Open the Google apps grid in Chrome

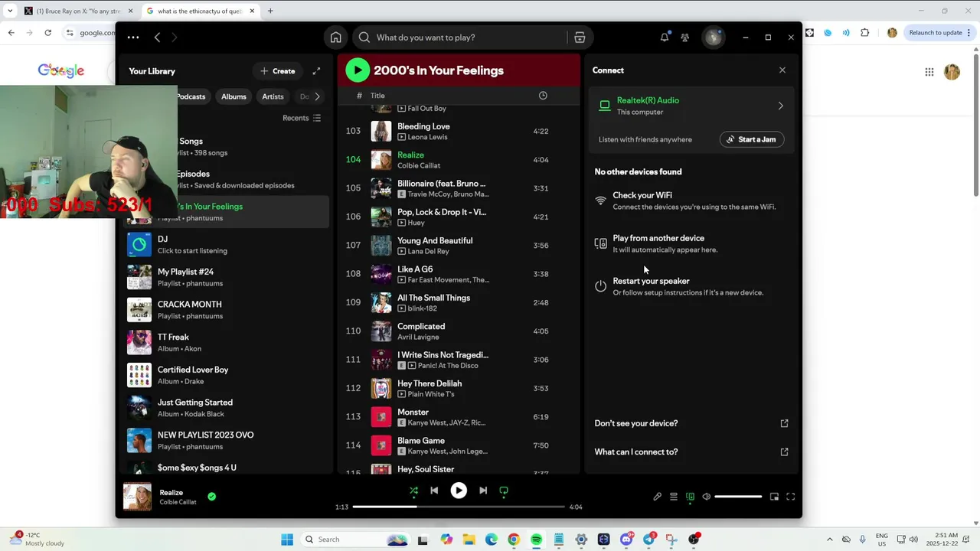(x=929, y=72)
